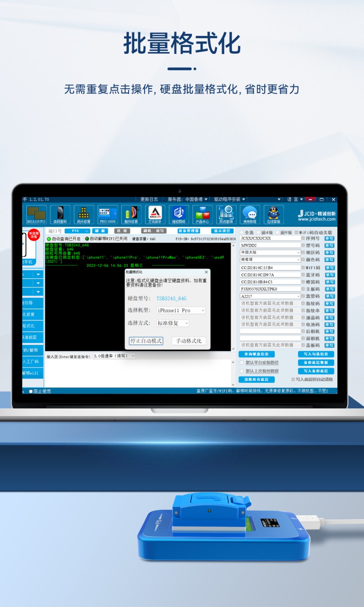The height and width of the screenshot is (607, 364).
Task: Open the BGA110 P11 tool icon
Action: (36, 214)
